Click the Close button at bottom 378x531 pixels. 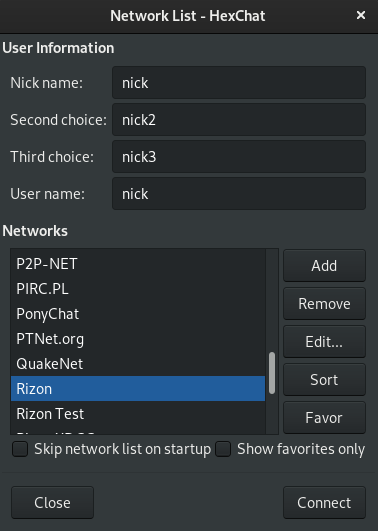52,503
